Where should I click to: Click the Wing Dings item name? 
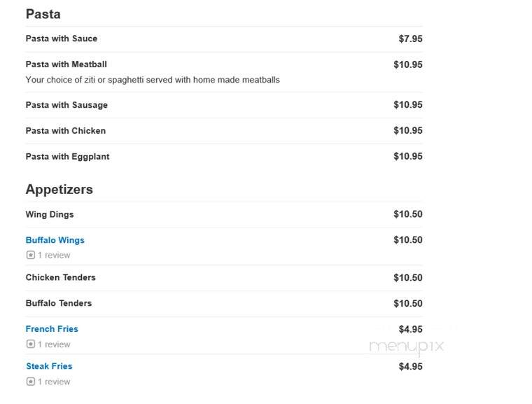point(50,214)
